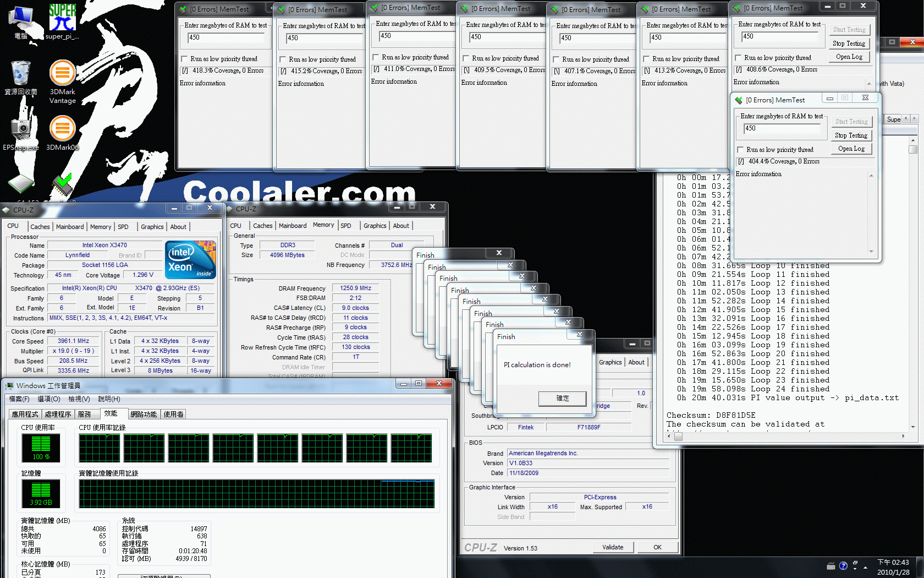Open the 電腦 desktop icon
The height and width of the screenshot is (578, 924).
point(21,22)
